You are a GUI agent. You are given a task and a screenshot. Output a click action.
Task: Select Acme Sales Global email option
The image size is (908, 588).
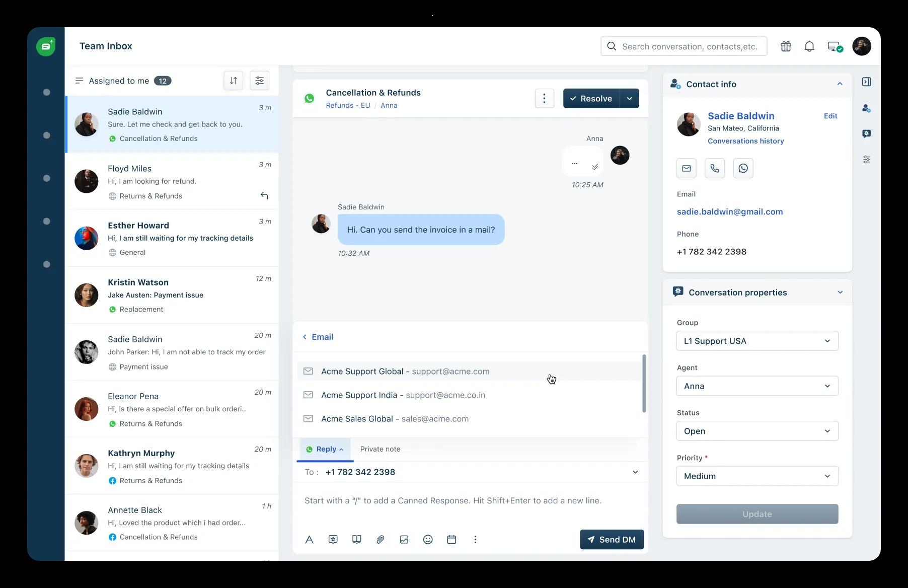coord(468,419)
